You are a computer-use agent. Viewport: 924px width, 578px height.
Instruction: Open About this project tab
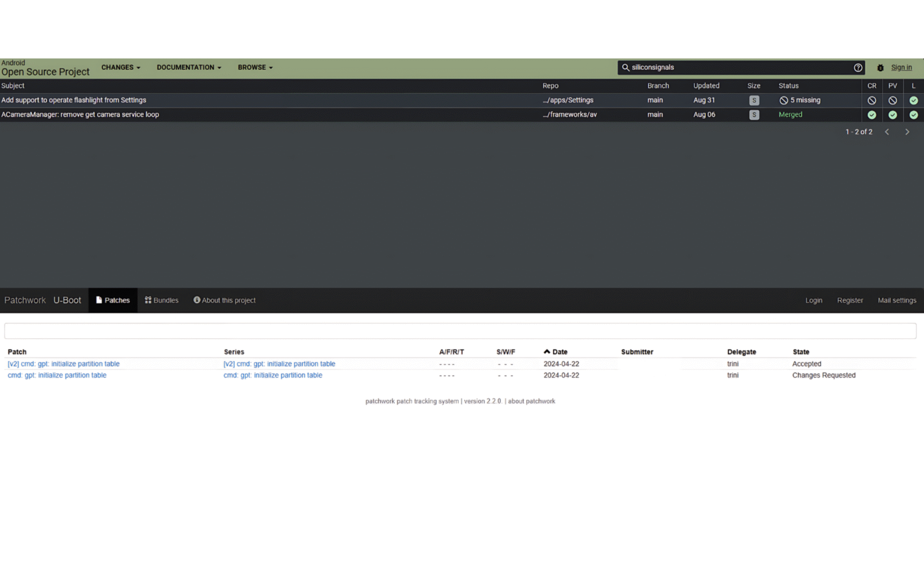click(x=225, y=300)
